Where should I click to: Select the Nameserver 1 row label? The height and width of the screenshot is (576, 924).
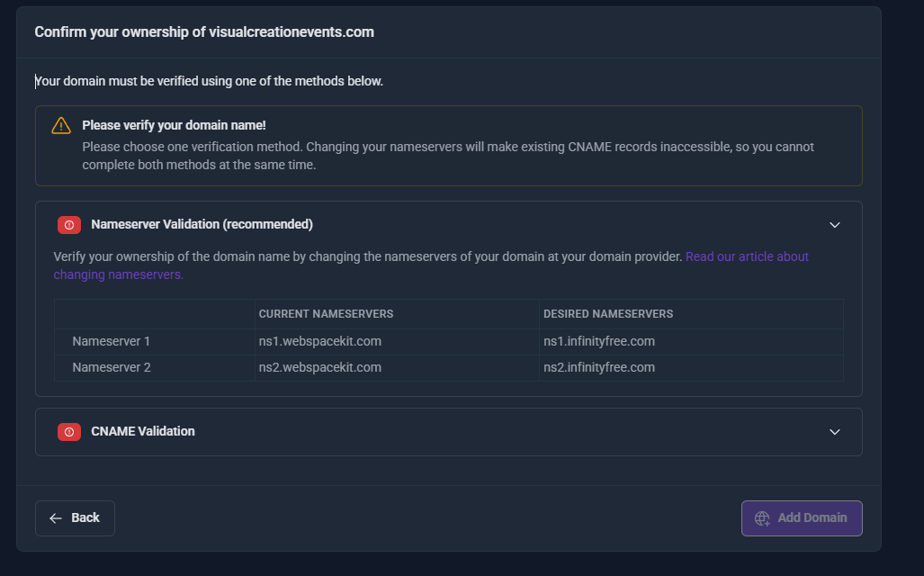coord(111,342)
